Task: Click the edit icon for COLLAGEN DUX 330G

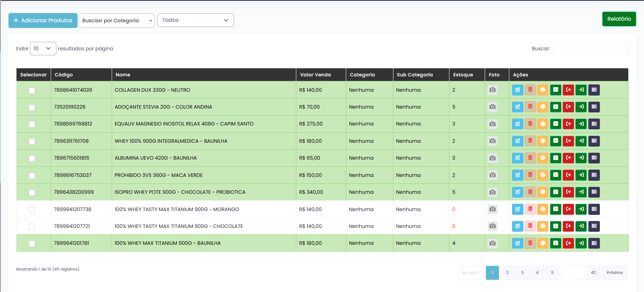Action: [x=517, y=90]
